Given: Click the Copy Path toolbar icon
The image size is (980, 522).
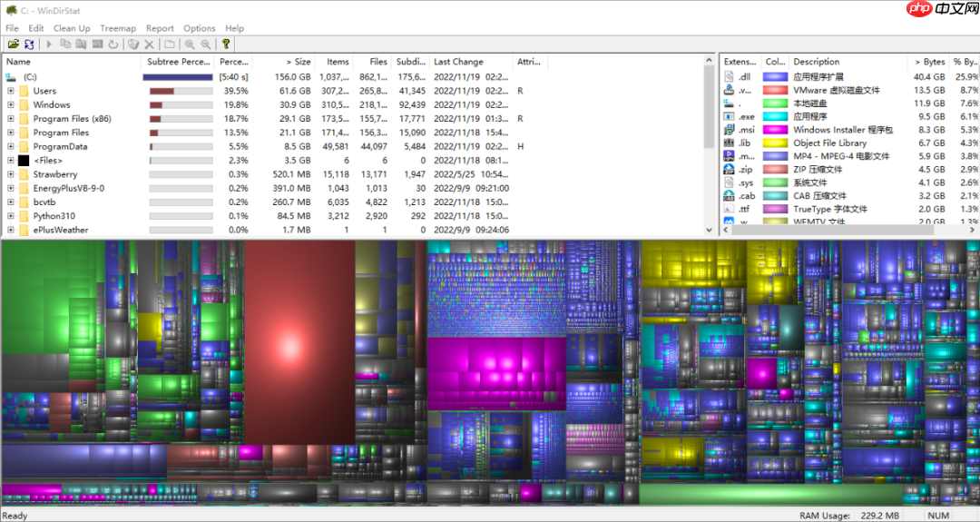Looking at the screenshot, I should pyautogui.click(x=66, y=44).
